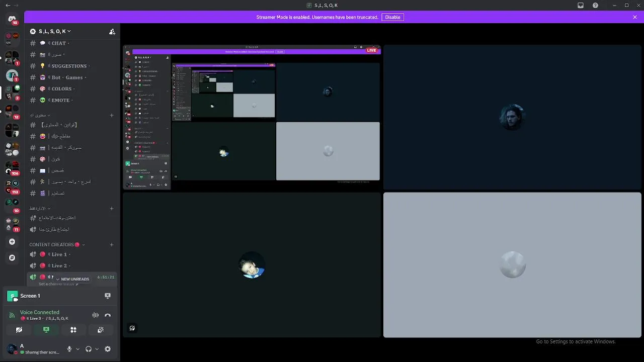Open Discord direct messages home icon
The height and width of the screenshot is (362, 644).
[12, 19]
